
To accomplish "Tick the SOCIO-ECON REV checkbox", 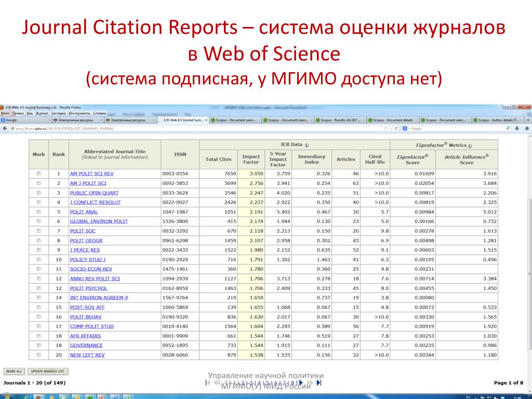I will coord(38,269).
